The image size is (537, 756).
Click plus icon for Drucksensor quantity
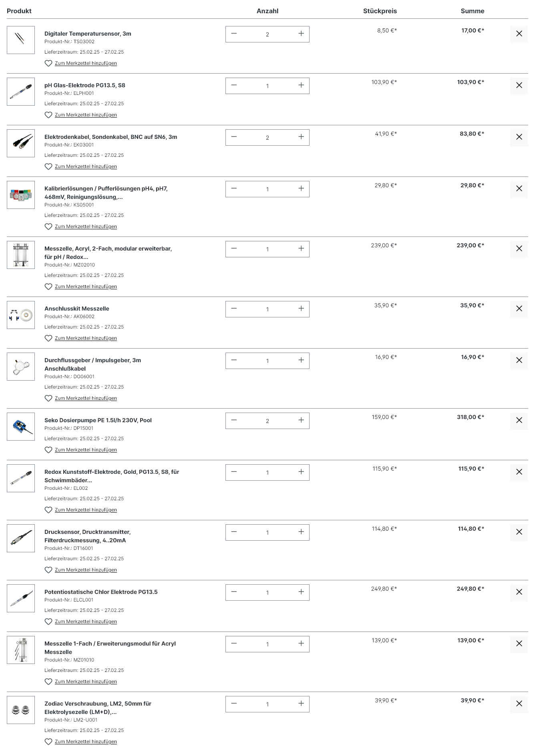click(x=301, y=532)
